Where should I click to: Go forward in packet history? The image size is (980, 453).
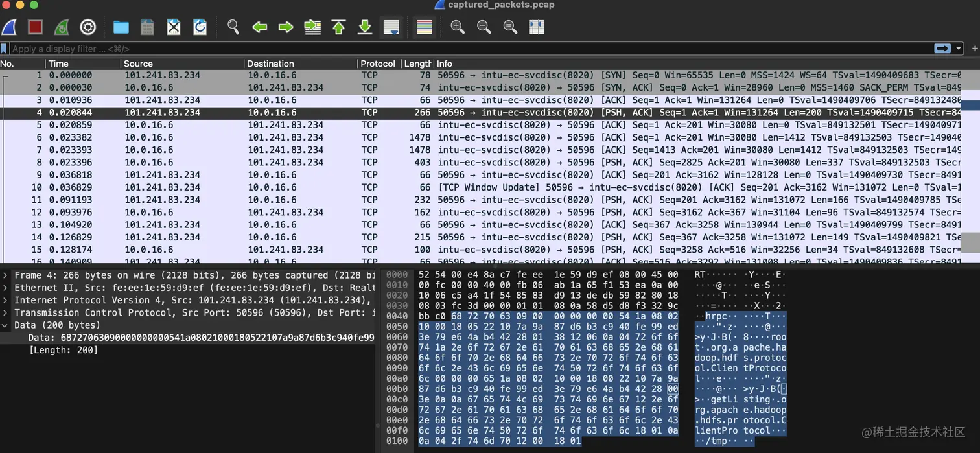286,27
